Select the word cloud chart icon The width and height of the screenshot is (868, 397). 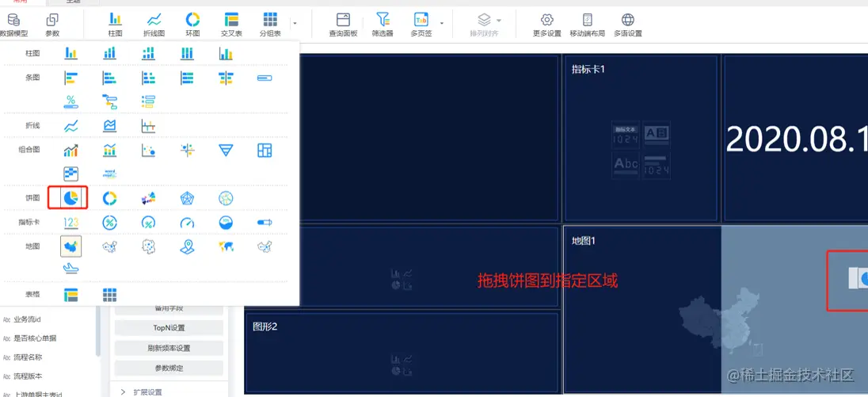tap(109, 174)
